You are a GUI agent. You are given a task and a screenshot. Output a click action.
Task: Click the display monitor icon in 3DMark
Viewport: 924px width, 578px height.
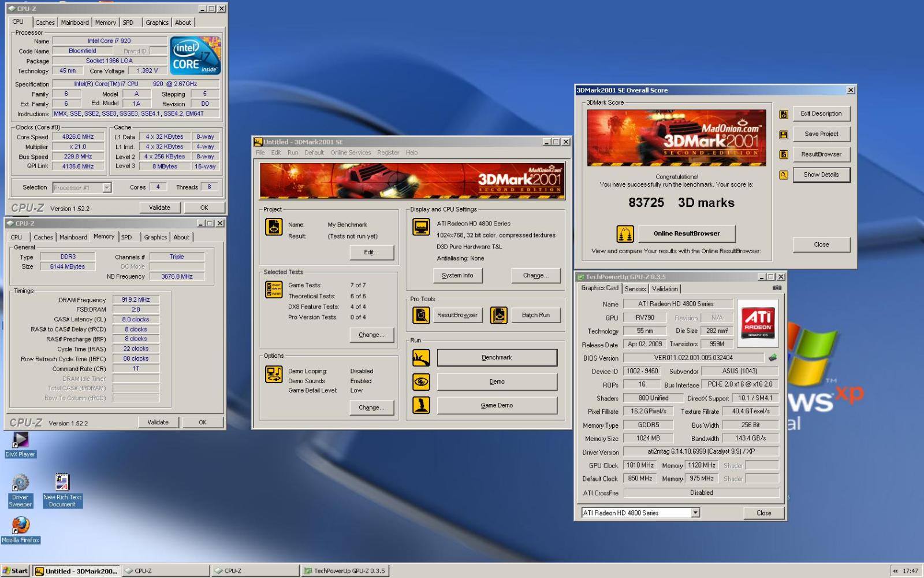(421, 227)
